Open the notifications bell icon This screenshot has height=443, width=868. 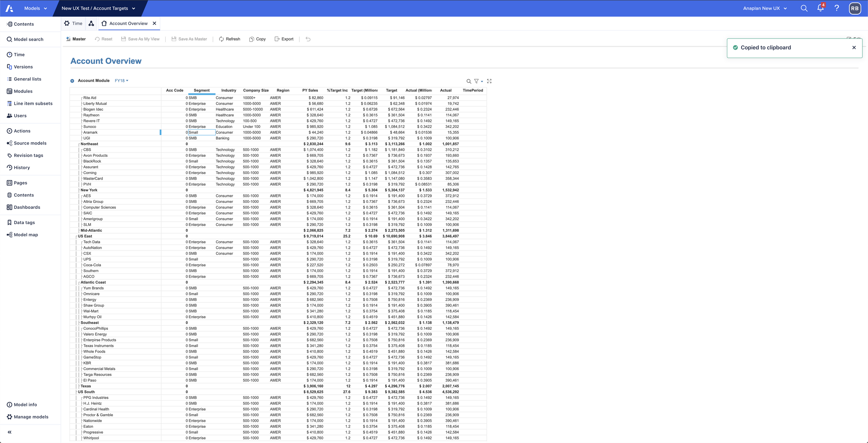click(820, 8)
